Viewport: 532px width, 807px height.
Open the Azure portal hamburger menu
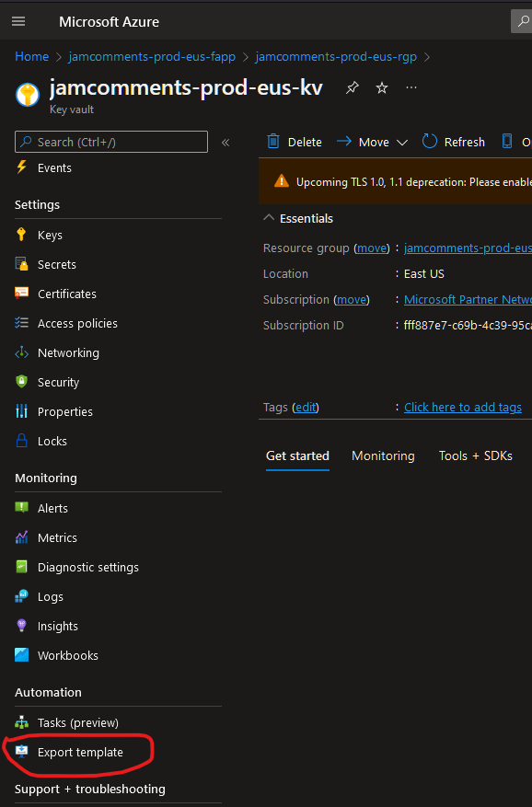(x=18, y=21)
